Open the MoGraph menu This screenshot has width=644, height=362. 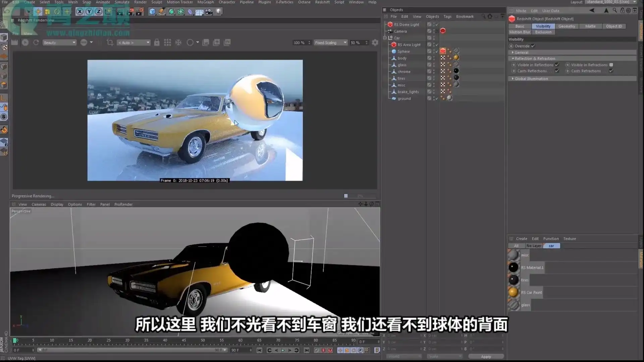[206, 2]
